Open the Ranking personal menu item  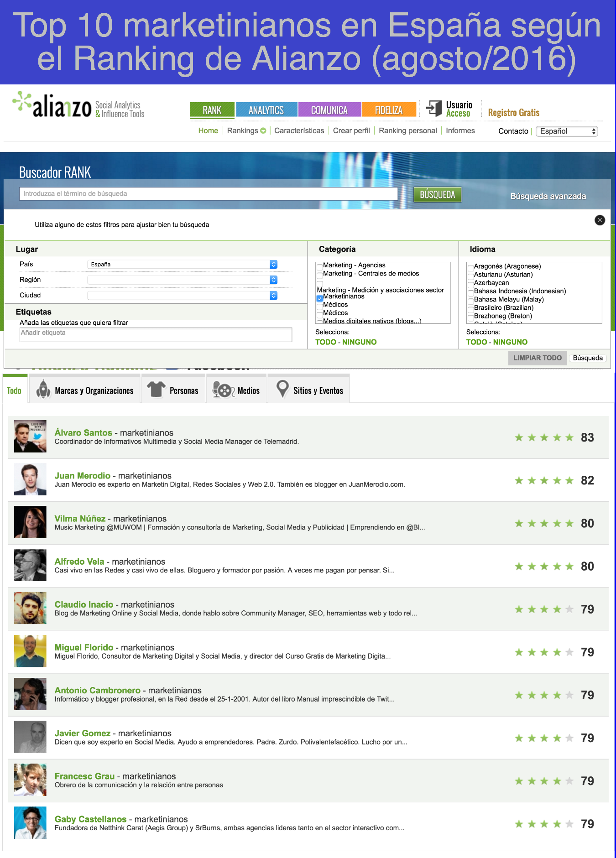[x=408, y=131]
